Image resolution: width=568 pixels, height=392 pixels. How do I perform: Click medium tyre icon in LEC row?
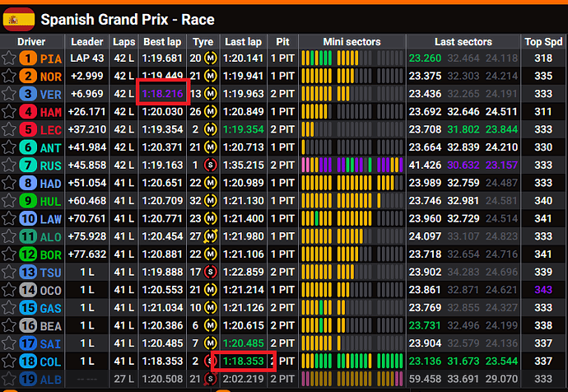click(x=211, y=129)
